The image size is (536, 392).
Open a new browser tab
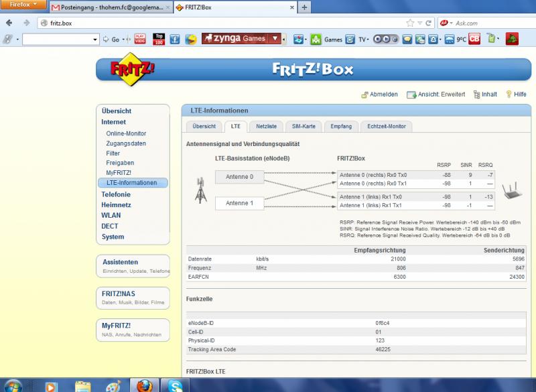304,7
